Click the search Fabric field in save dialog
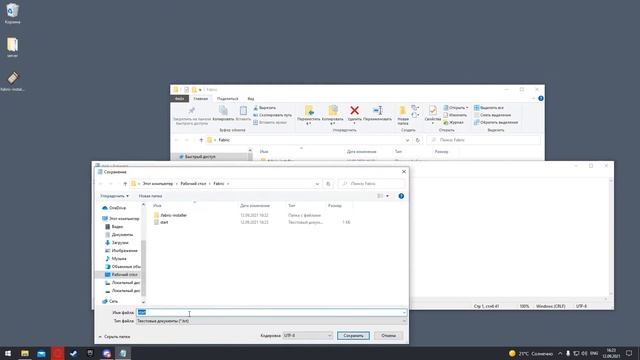 371,184
